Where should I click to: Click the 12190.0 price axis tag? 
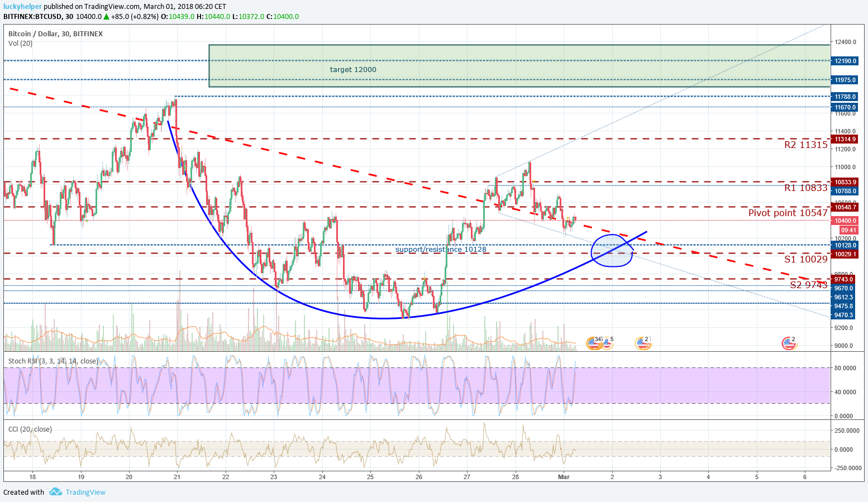pyautogui.click(x=846, y=61)
